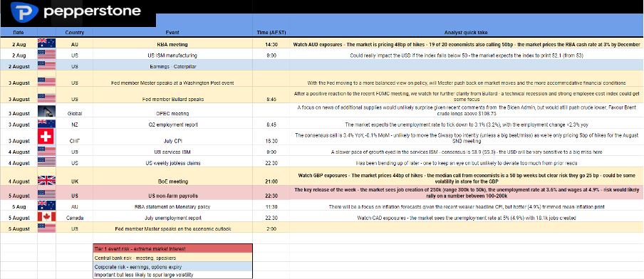Click the Canadian flag in unemployment report row
This screenshot has width=644, height=279.
click(x=46, y=218)
